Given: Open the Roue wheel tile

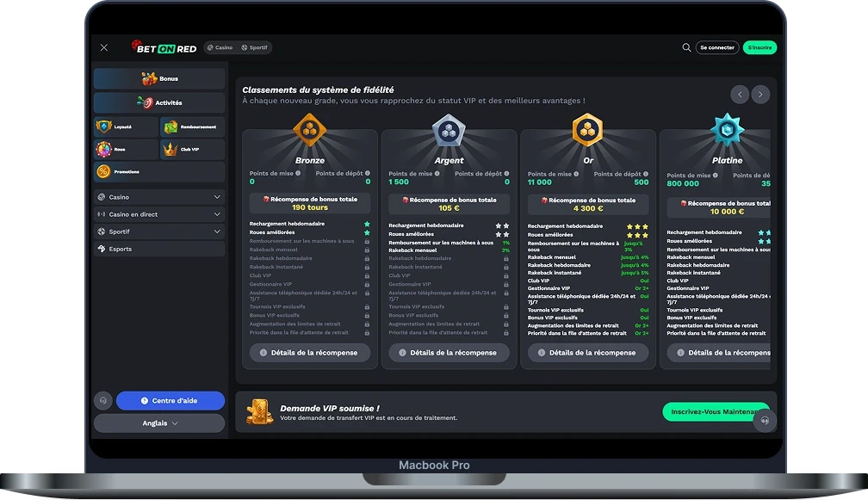Looking at the screenshot, I should pos(126,149).
